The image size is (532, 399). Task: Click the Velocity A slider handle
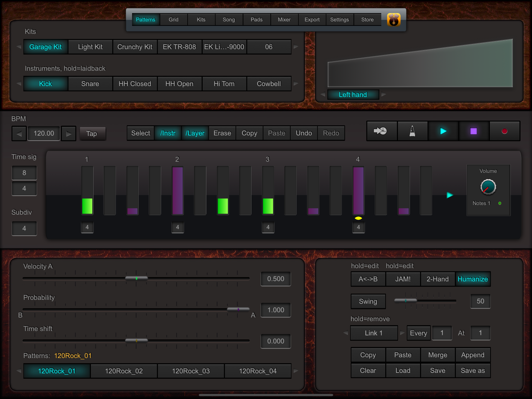coord(136,278)
